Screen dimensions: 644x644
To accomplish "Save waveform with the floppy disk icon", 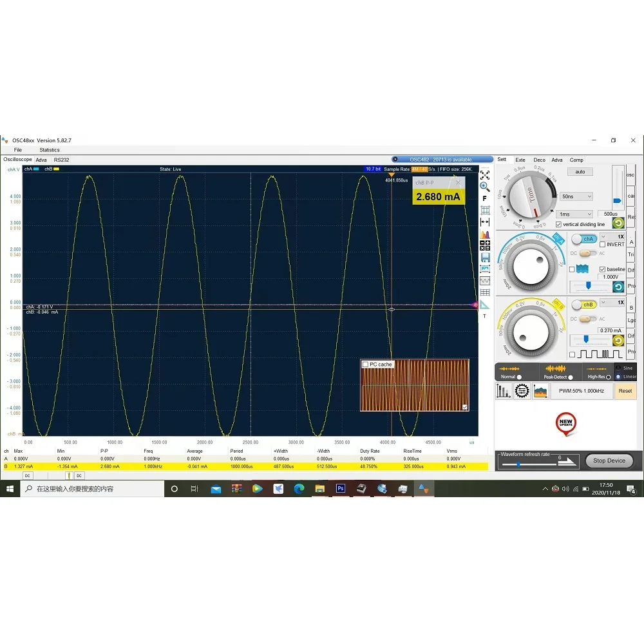I will click(485, 258).
